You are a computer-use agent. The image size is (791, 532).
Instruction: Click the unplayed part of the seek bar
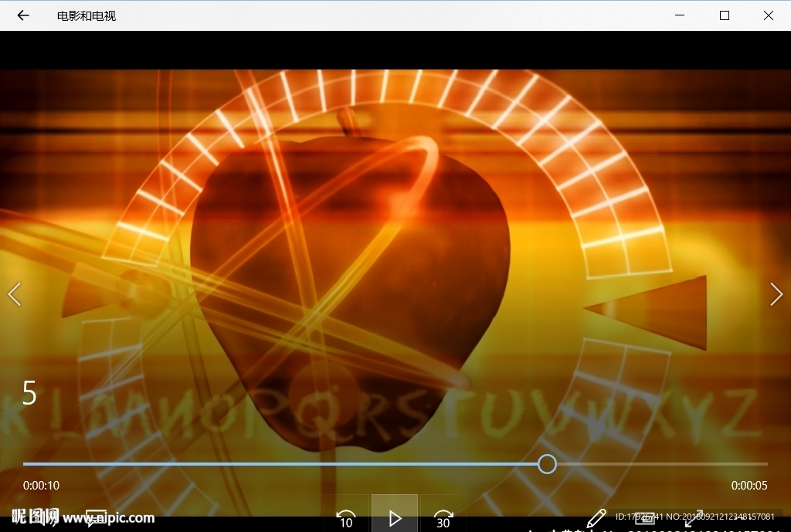click(x=662, y=463)
